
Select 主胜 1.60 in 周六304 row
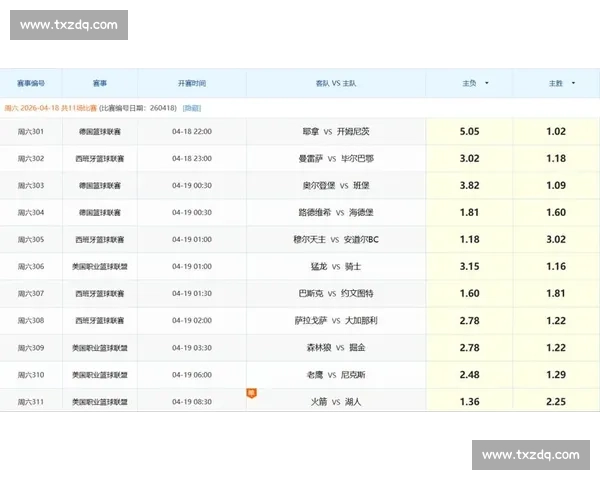pos(556,212)
